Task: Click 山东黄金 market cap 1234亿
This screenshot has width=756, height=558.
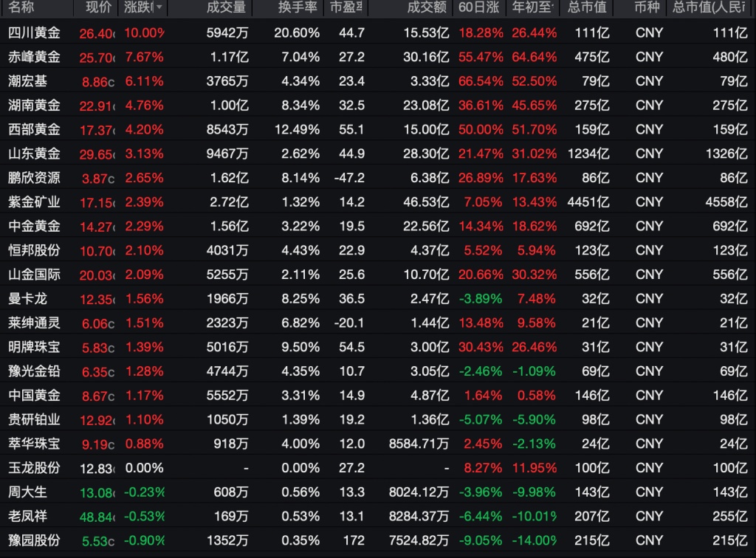Action: click(x=588, y=154)
